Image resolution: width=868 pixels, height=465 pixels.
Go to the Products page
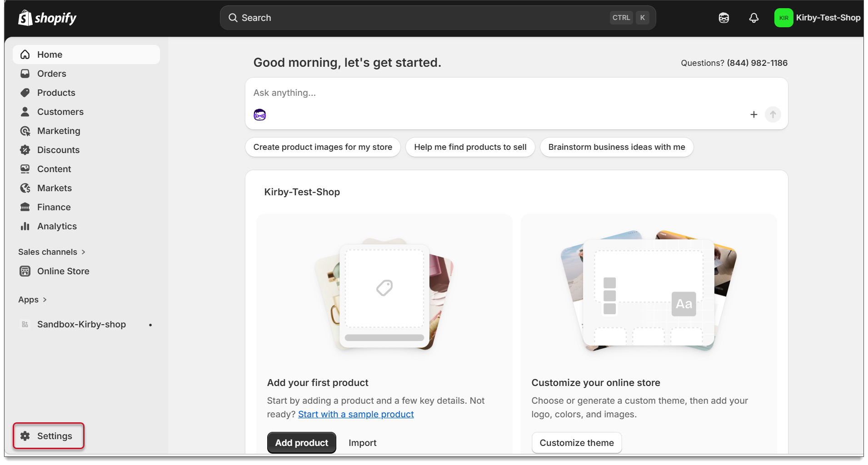click(86, 93)
